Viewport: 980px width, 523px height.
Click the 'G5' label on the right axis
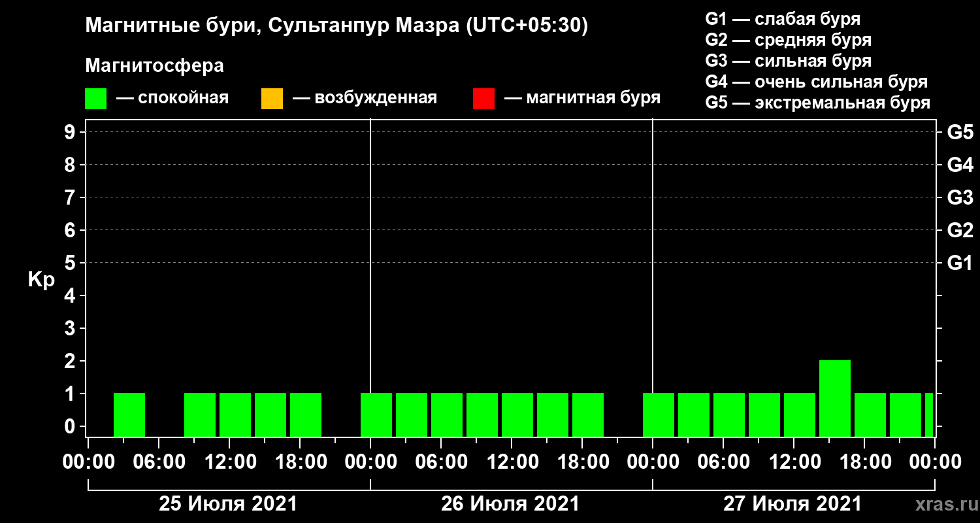point(960,132)
